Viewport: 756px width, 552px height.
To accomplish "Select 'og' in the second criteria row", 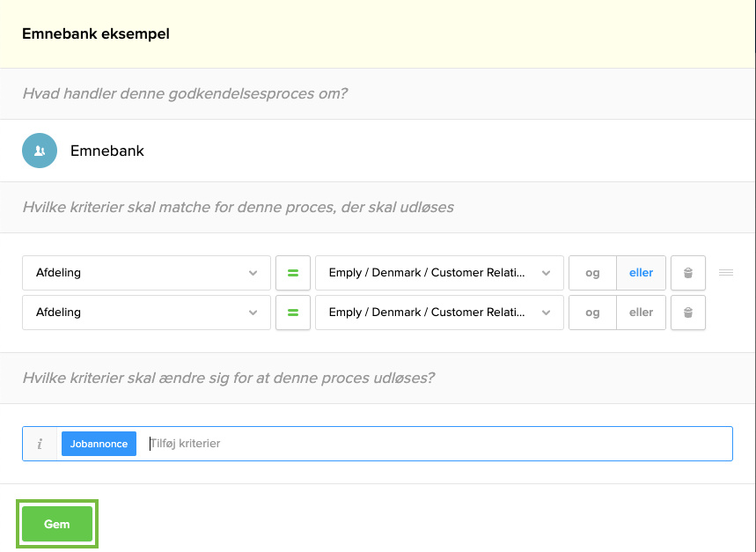I will [592, 313].
